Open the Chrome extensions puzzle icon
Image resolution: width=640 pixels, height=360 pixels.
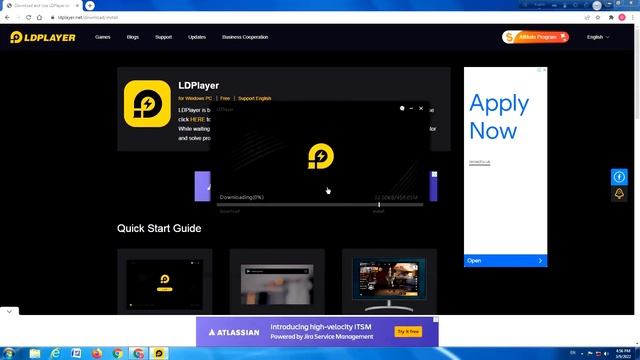pyautogui.click(x=611, y=18)
